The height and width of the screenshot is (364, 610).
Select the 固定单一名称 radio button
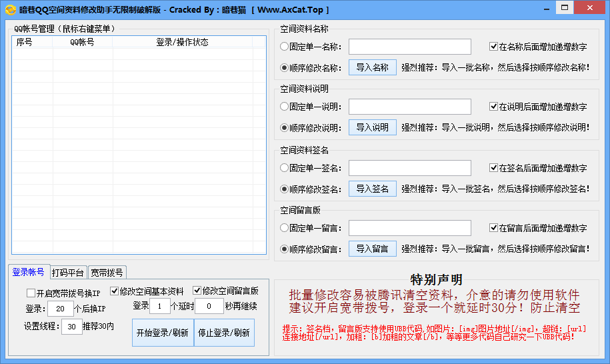point(285,47)
